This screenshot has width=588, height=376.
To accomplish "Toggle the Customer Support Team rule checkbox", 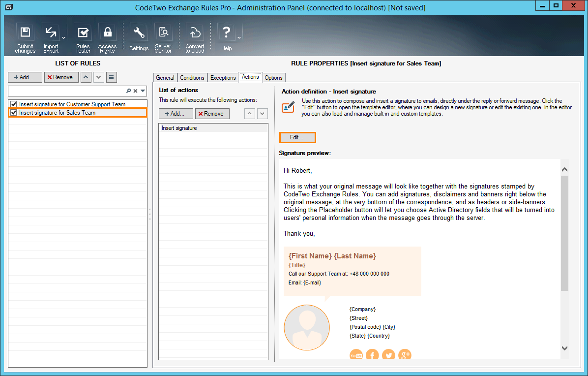I will tap(14, 104).
